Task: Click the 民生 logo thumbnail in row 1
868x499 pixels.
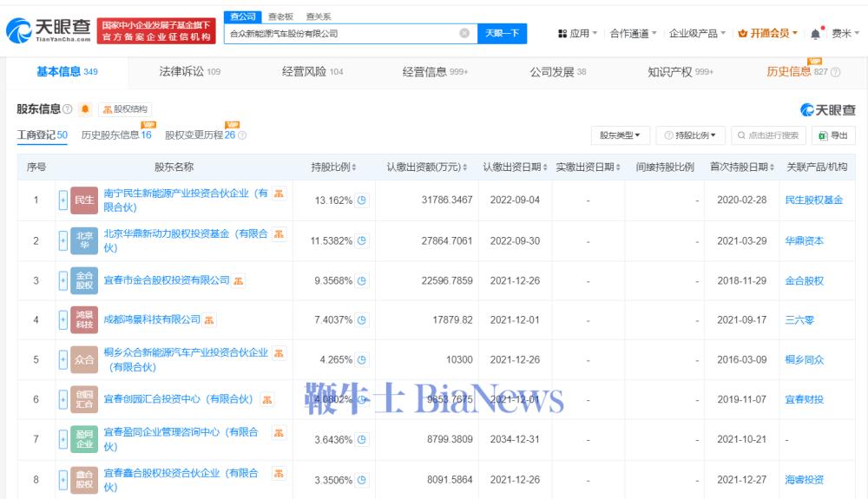Action: (x=84, y=200)
